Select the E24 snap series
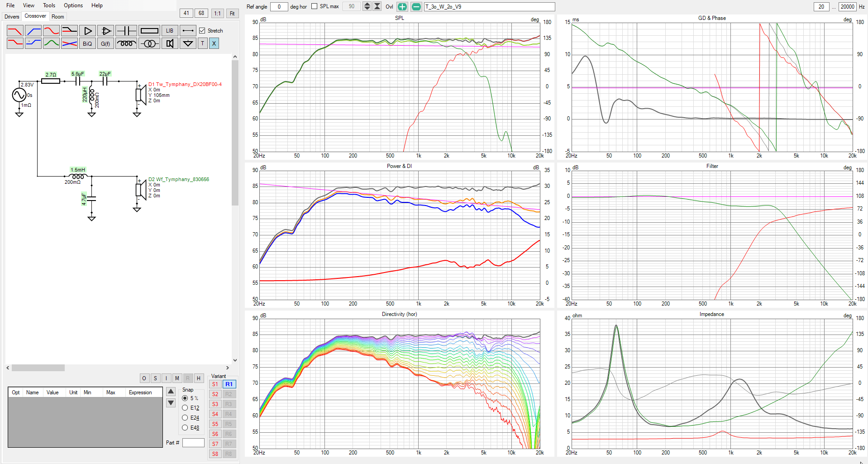Viewport: 868px width, 464px height. pyautogui.click(x=185, y=418)
